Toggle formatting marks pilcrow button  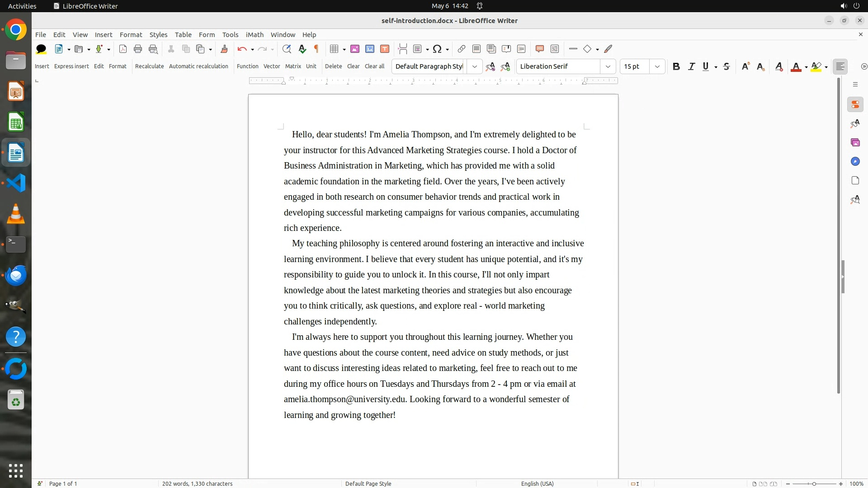[x=316, y=49]
